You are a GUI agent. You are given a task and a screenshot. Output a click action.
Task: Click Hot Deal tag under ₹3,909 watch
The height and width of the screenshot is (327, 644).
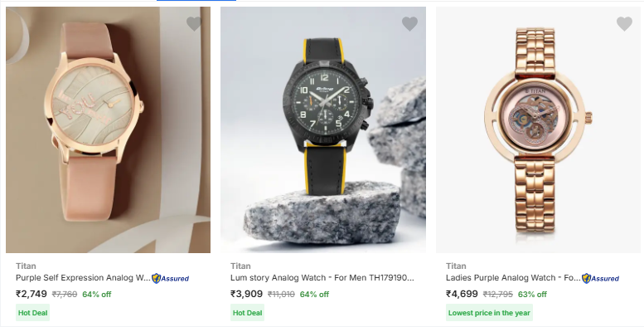tap(247, 313)
